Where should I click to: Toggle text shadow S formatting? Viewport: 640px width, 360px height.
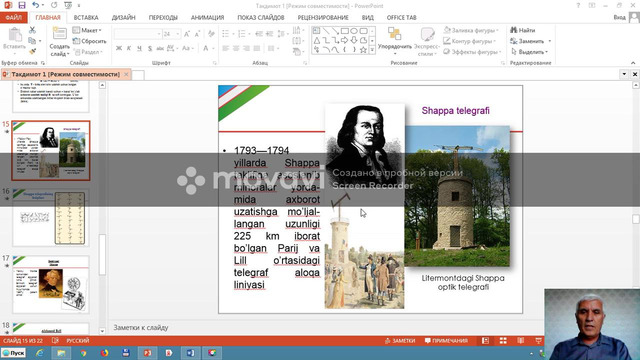[150, 48]
